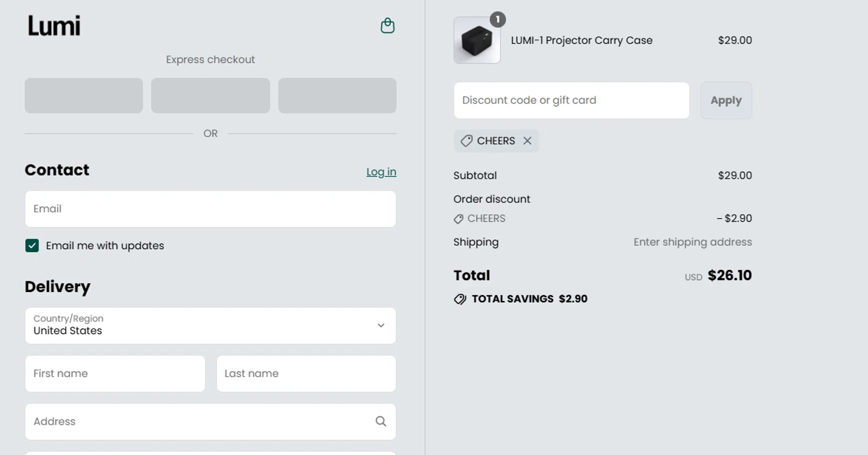Click the TOTAL SAVINGS $2.90 text
This screenshot has width=868, height=455.
529,299
